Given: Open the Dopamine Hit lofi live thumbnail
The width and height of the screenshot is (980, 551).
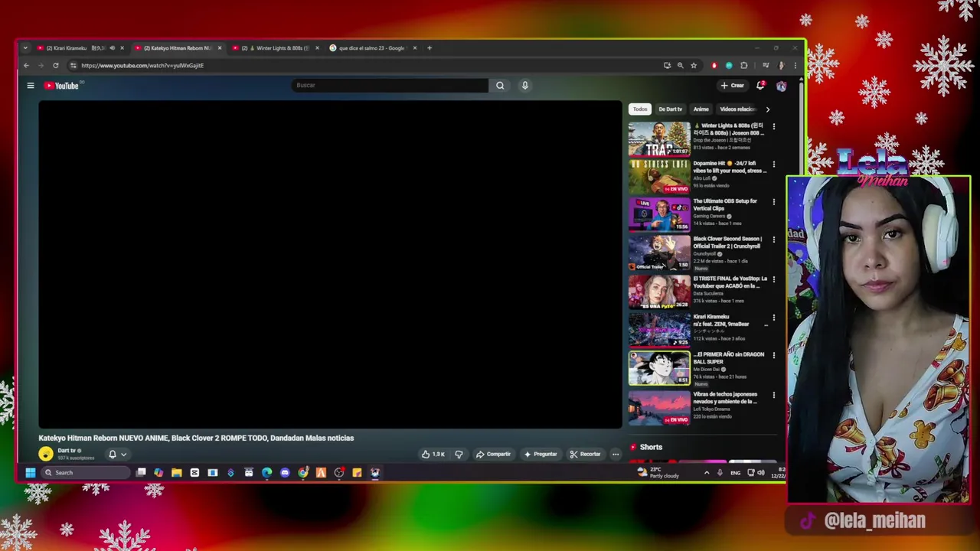Looking at the screenshot, I should point(659,177).
